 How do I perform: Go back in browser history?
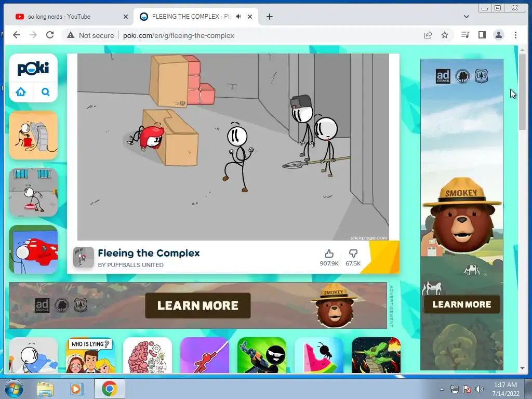click(x=17, y=35)
